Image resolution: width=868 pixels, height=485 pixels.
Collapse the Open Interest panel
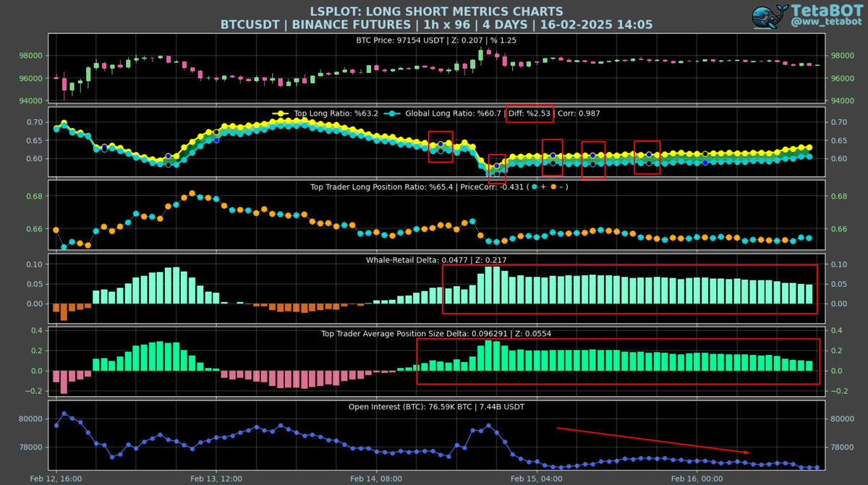tap(434, 406)
